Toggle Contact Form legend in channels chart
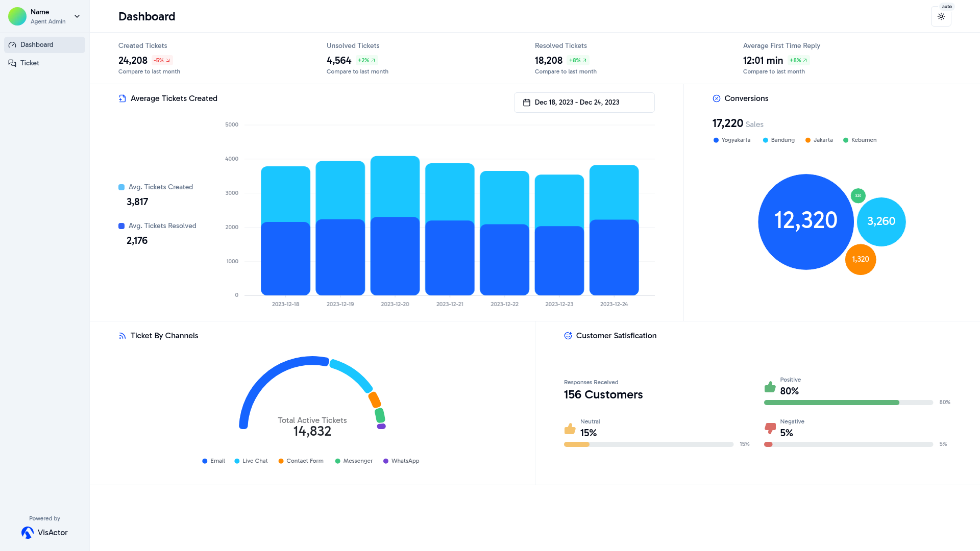Screen dimensions: 980x551 point(301,461)
